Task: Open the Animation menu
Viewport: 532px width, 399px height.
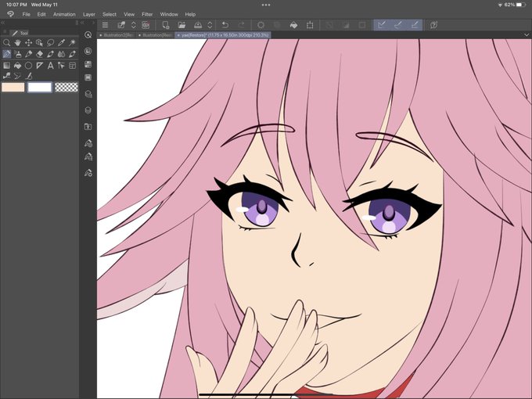Action: [x=64, y=14]
